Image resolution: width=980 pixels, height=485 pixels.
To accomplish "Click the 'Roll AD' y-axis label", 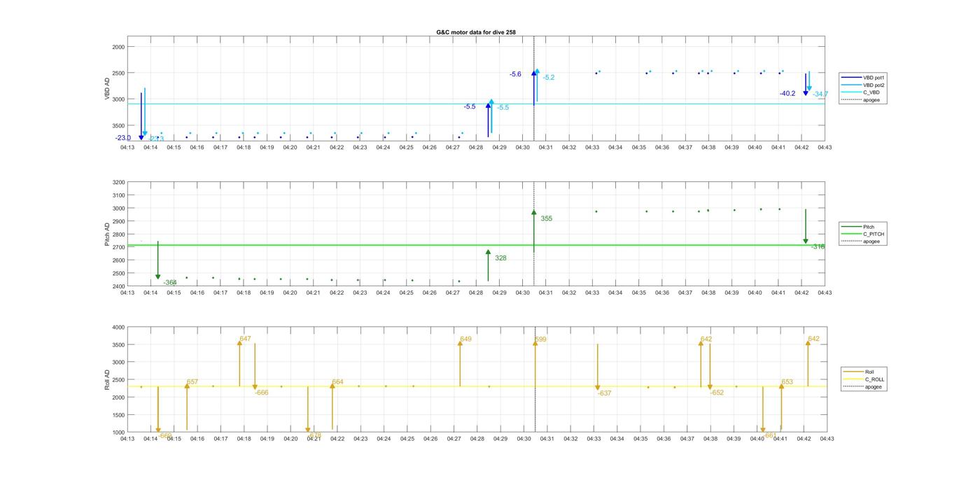I will pyautogui.click(x=108, y=379).
